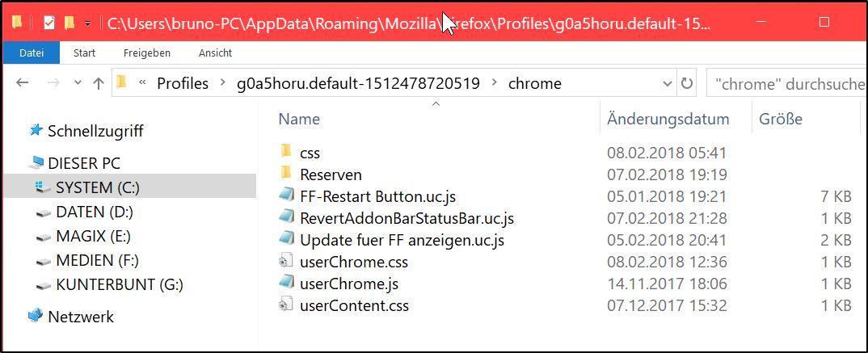The image size is (868, 353).
Task: Open Netzwerk in the navigation pane
Action: pyautogui.click(x=80, y=317)
